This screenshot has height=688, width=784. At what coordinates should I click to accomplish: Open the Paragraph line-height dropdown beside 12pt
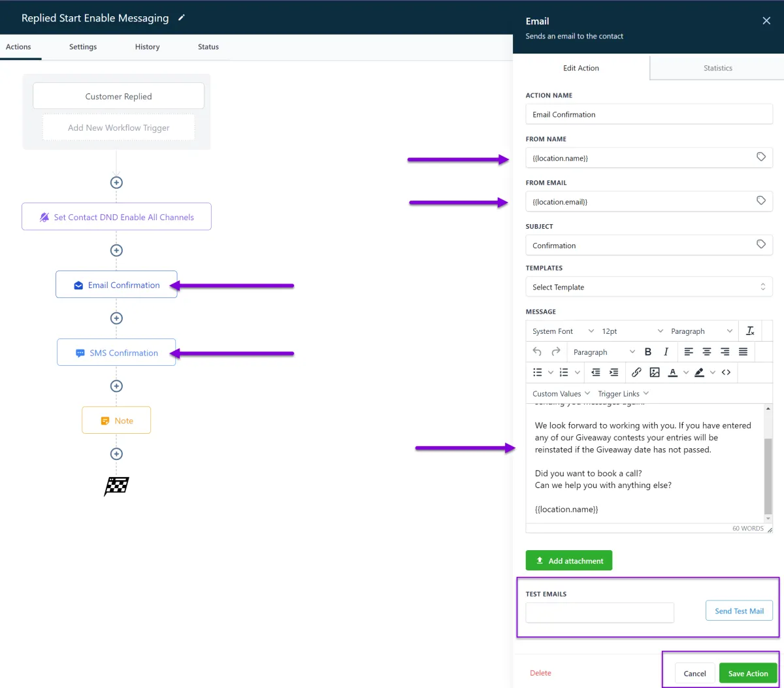tap(702, 331)
